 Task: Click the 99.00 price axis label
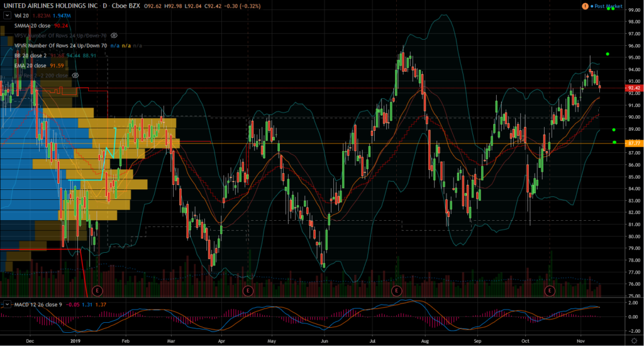pyautogui.click(x=634, y=10)
